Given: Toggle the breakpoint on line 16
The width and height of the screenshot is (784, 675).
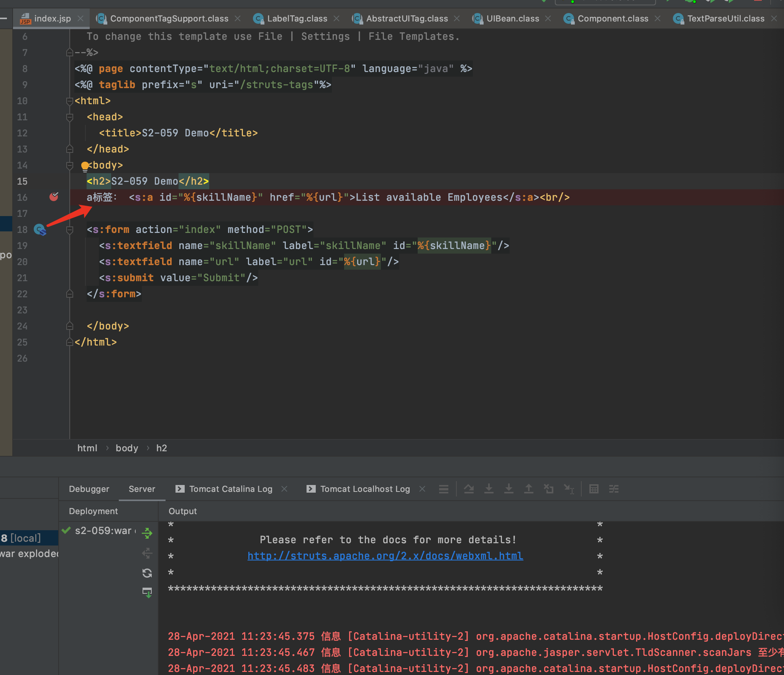Looking at the screenshot, I should [54, 197].
